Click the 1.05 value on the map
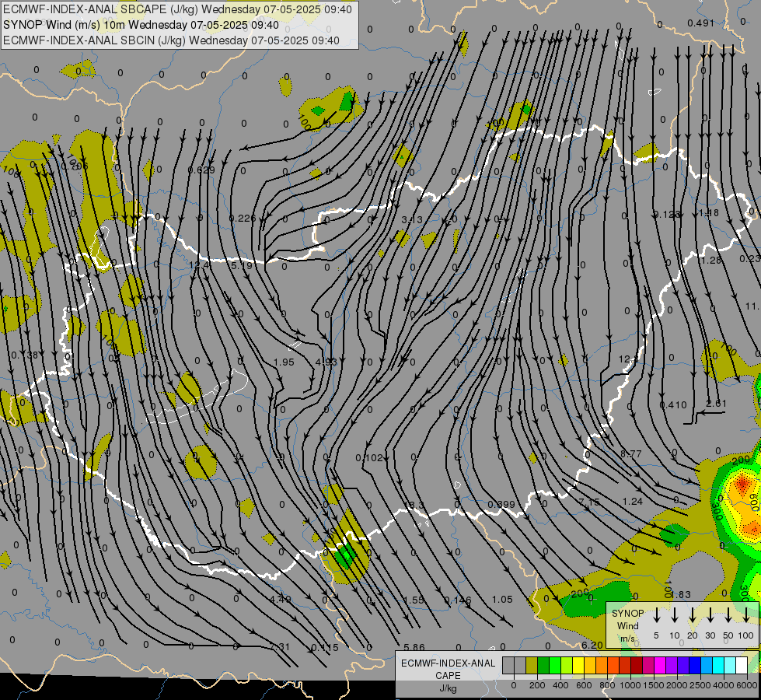 (x=502, y=599)
